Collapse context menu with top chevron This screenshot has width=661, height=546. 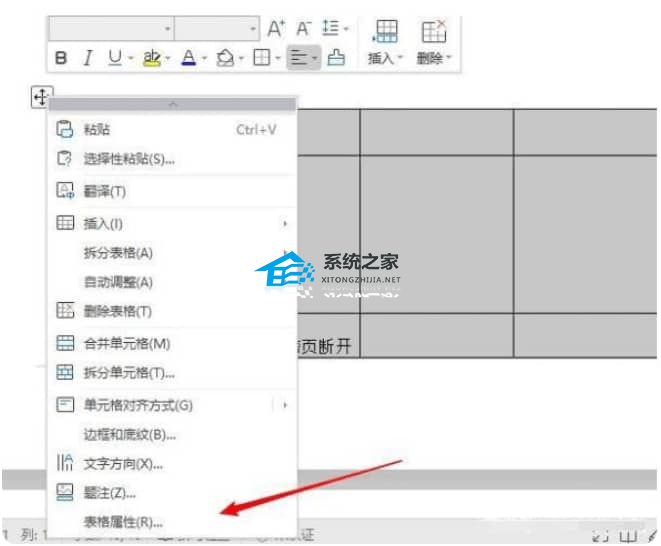[x=173, y=104]
